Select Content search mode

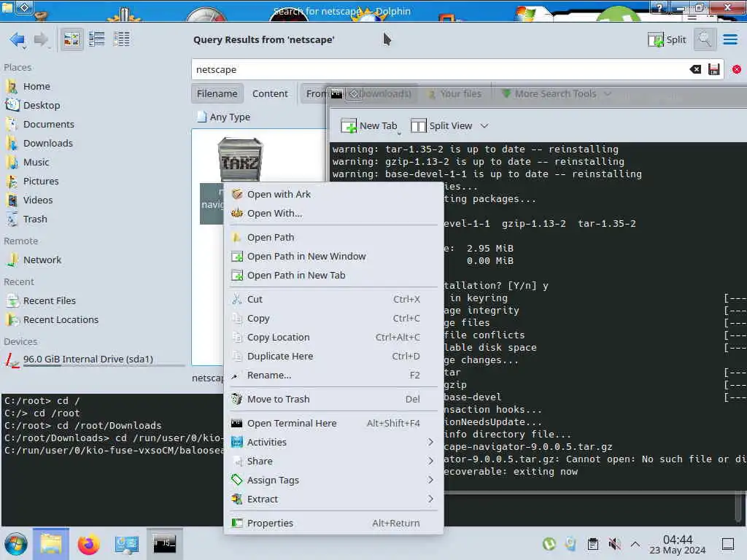coord(270,93)
